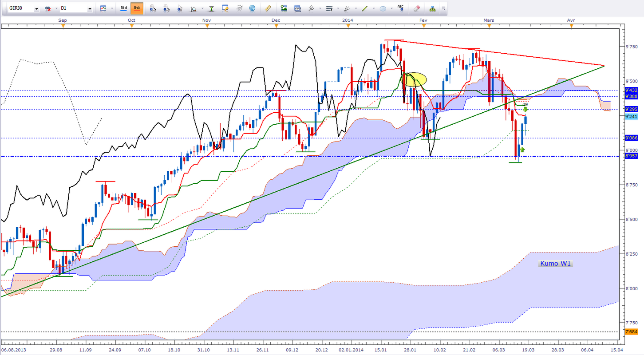Click the Kumo W1 text label
Viewport: 644px width, 355px height.
556,264
